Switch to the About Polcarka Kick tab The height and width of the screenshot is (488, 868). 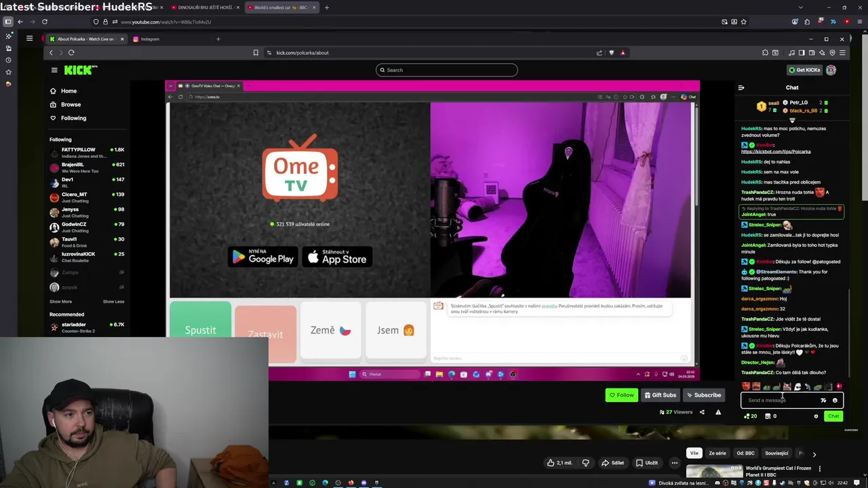(x=85, y=39)
